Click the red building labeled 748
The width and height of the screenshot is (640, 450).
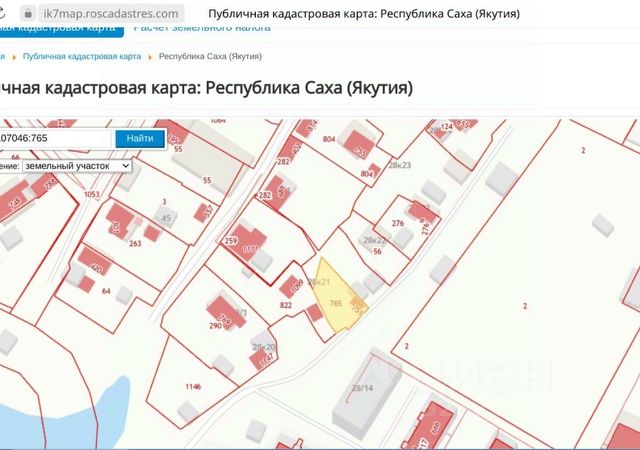[x=16, y=201]
